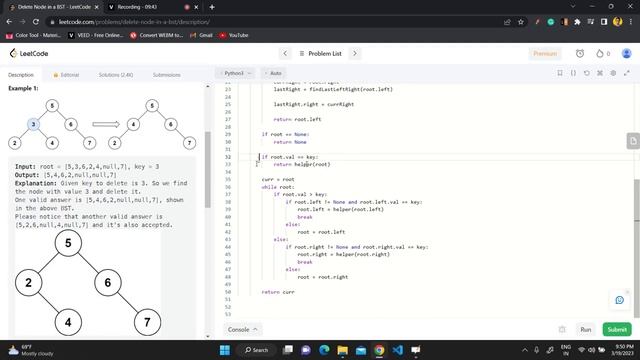Screen dimensions: 640x360
Task: Open the taskbar weather widget
Action: 31,350
